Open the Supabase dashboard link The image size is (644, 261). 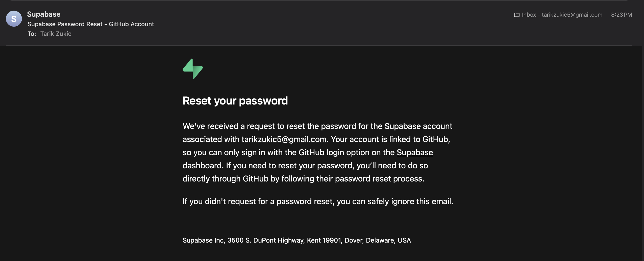415,152
